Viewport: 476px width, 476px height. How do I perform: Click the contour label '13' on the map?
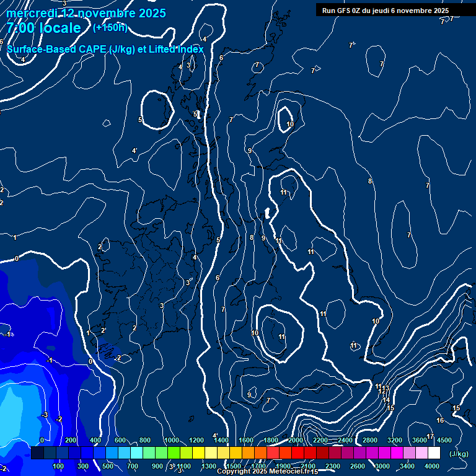tap(386, 389)
